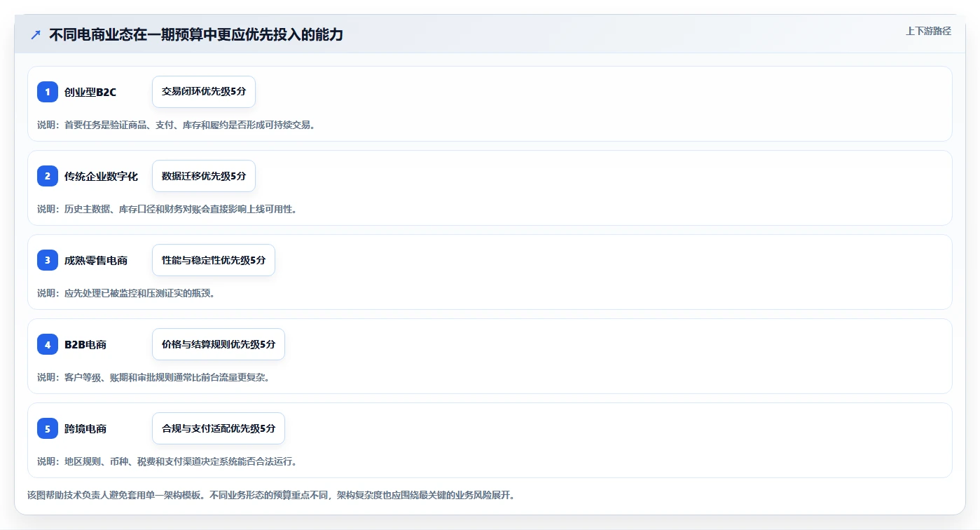Click the note about 监控和压测证实的瓶颈
This screenshot has height=530, width=980.
pos(125,293)
